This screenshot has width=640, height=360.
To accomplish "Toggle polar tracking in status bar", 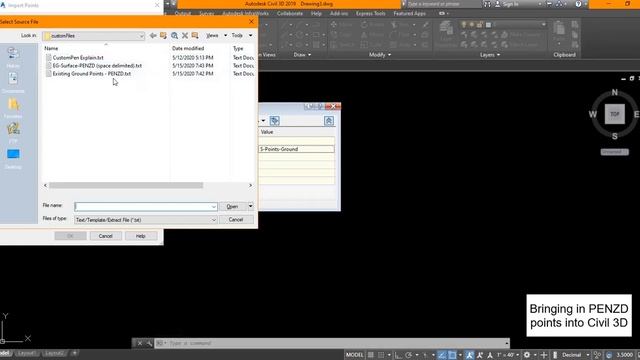I will 409,355.
